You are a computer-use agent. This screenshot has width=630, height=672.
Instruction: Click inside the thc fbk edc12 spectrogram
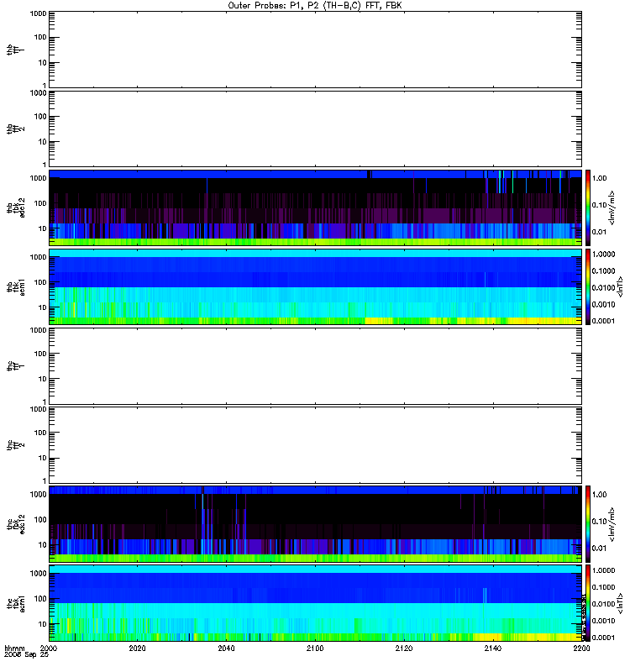[315, 523]
